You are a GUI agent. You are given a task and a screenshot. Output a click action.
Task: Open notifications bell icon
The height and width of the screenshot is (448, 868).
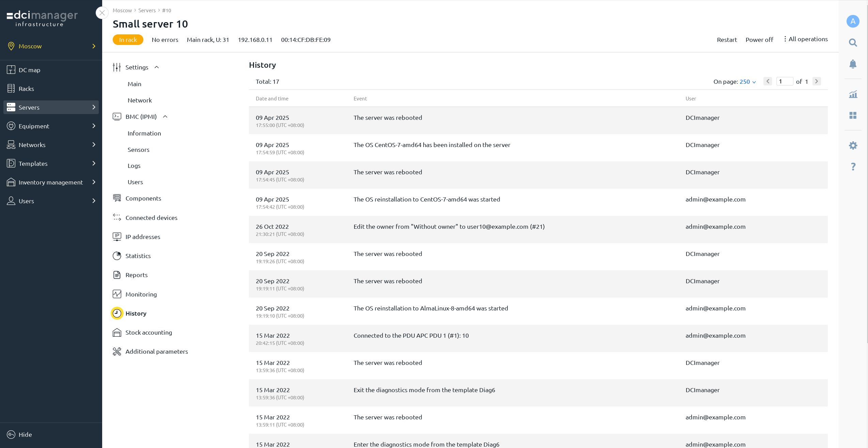853,64
